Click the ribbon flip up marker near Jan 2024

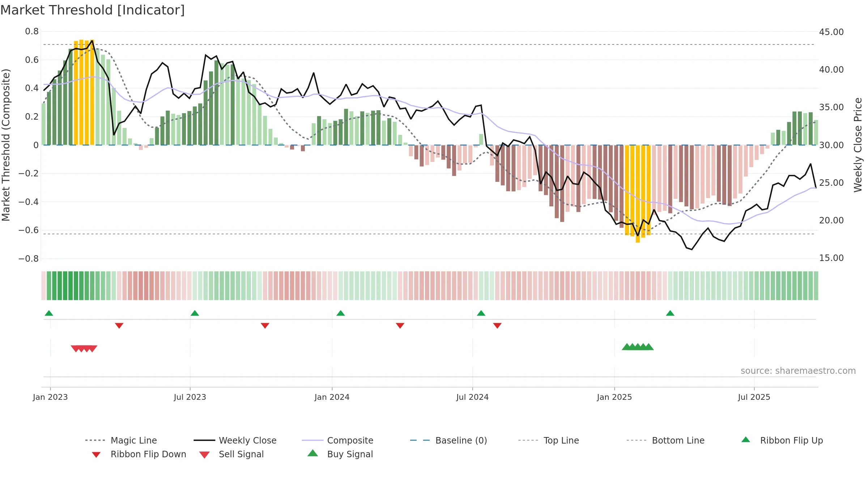[x=340, y=313]
